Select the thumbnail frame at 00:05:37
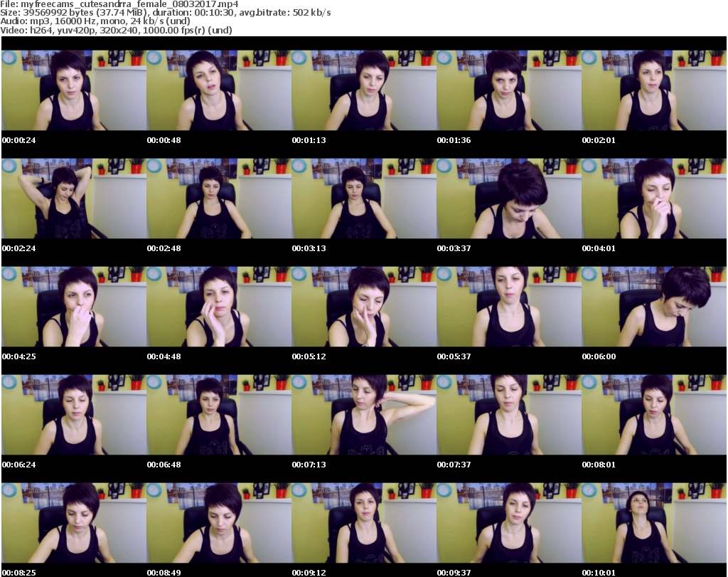The width and height of the screenshot is (728, 577). 509,307
